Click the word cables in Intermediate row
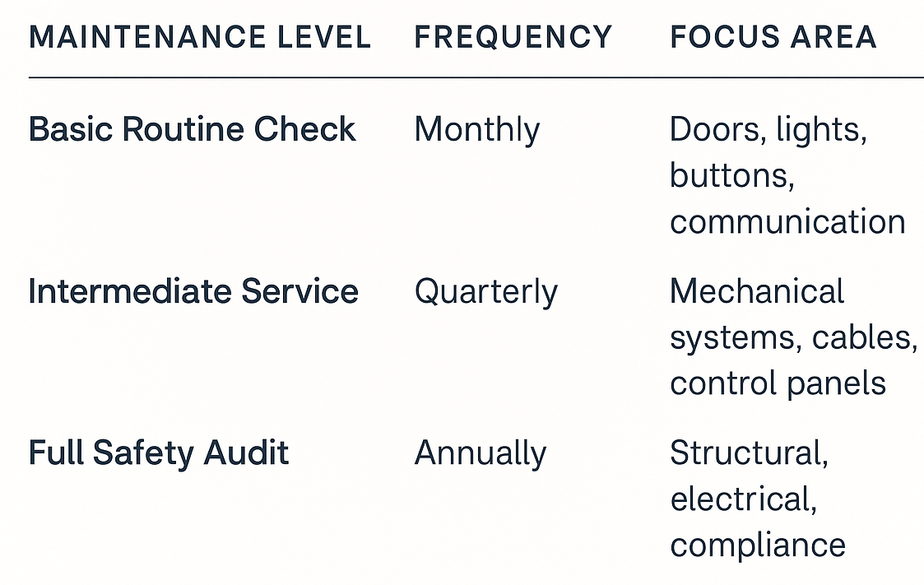 click(865, 337)
